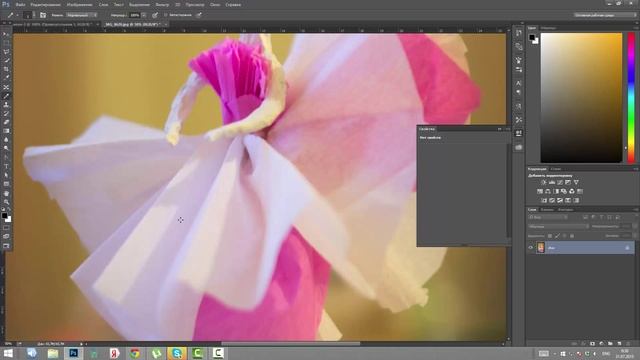Click the Фон layer thumbnail
The image size is (640, 360).
click(541, 247)
